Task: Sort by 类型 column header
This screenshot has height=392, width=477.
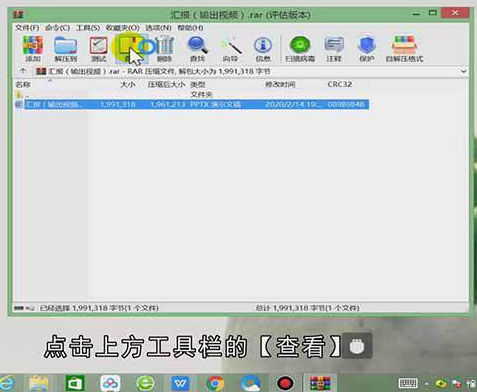Action: (198, 85)
